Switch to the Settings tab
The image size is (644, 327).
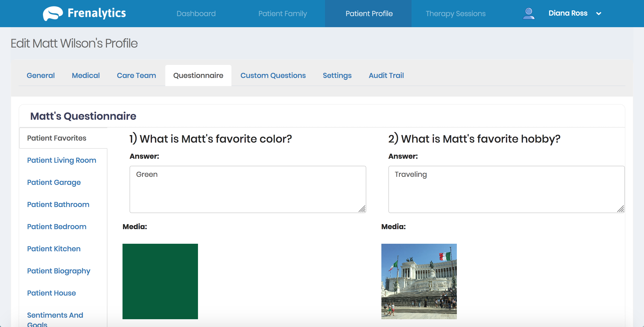coord(337,75)
